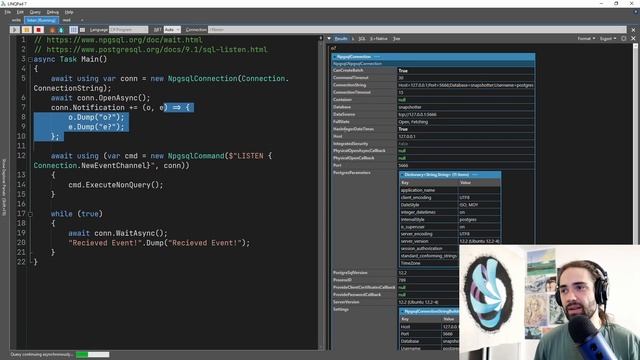Viewport: 640px width, 360px height.
Task: Click the ellipsis beside NpgsqlConnection header
Action: pyautogui.click(x=377, y=57)
